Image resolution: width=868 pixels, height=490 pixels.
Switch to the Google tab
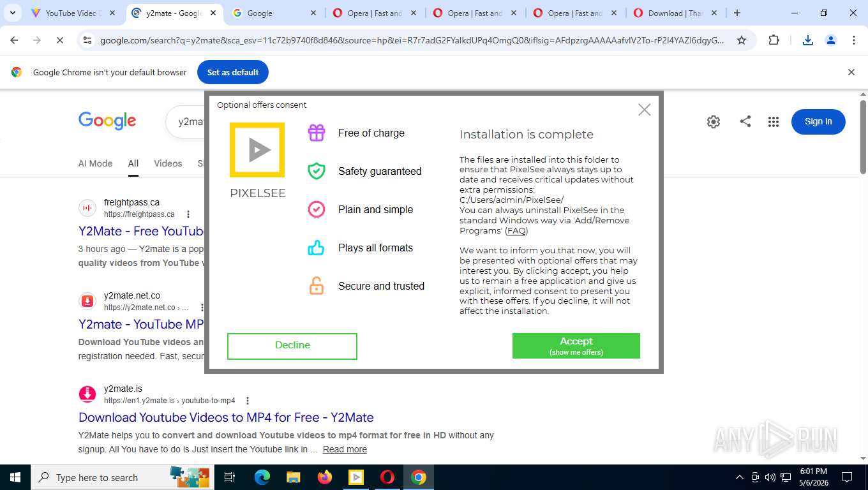coord(274,13)
